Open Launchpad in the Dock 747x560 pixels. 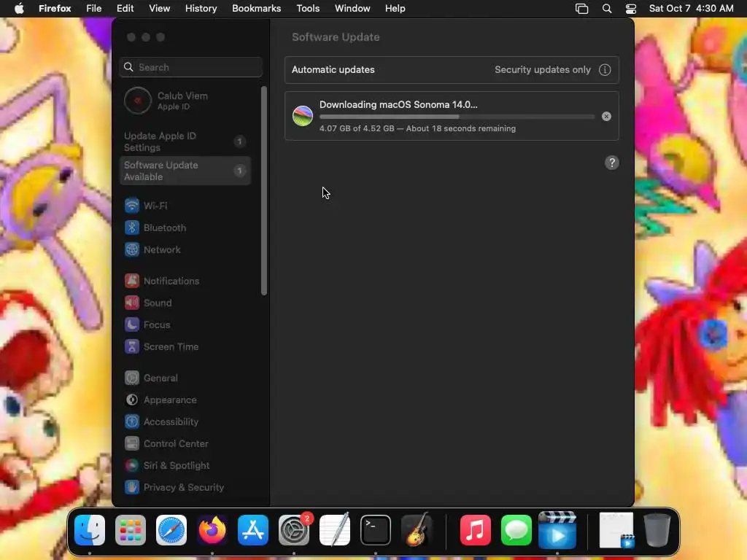click(x=131, y=530)
